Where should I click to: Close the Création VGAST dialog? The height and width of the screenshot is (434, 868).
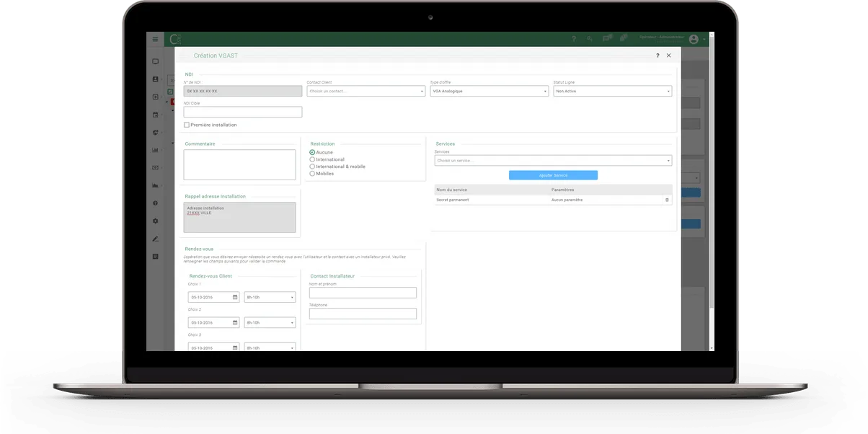point(668,56)
